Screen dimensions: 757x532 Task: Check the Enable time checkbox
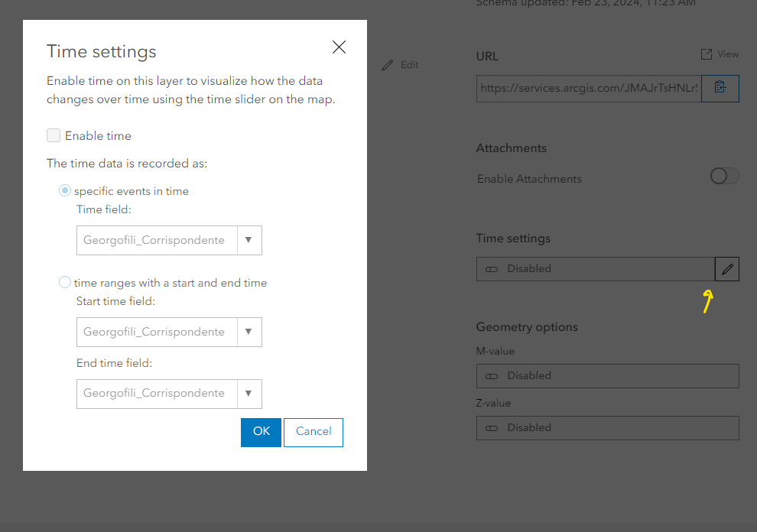point(54,135)
